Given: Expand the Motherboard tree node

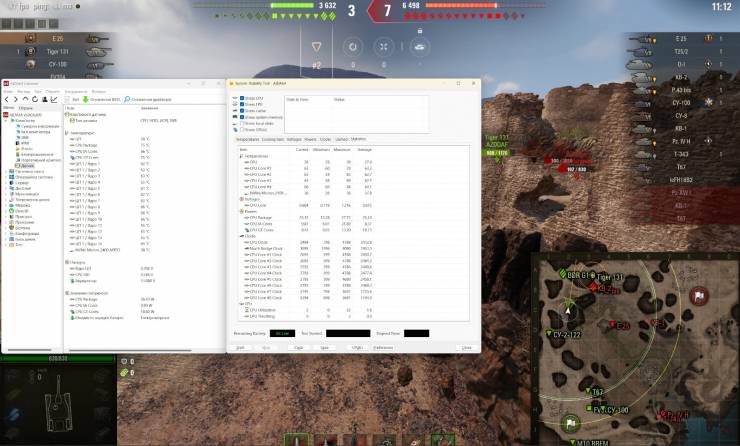Looking at the screenshot, I should [x=6, y=171].
